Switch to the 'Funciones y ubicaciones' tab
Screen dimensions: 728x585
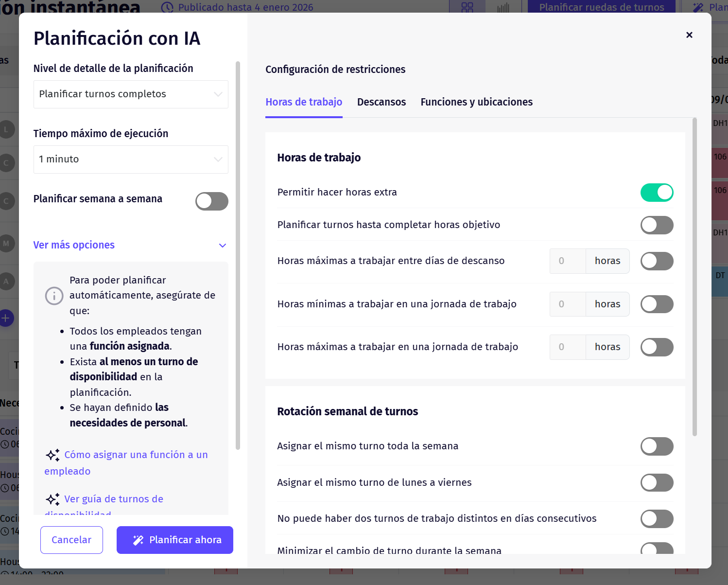click(476, 102)
